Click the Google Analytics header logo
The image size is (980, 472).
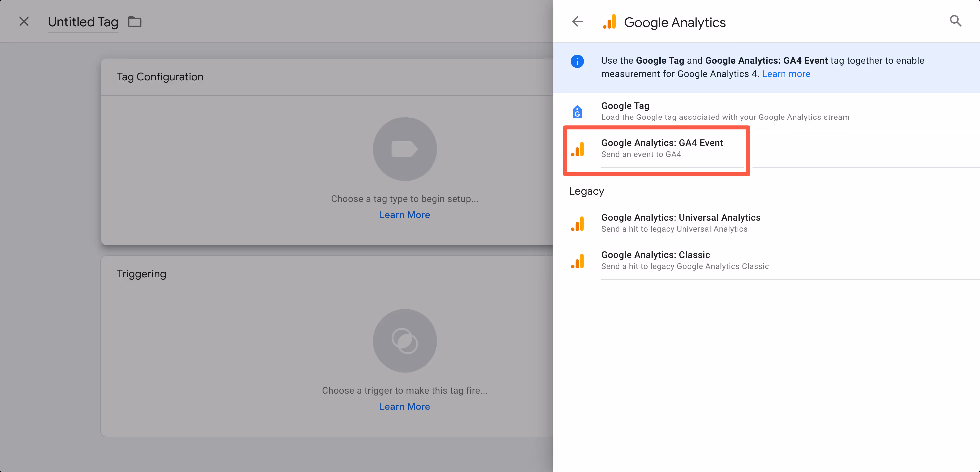click(609, 22)
